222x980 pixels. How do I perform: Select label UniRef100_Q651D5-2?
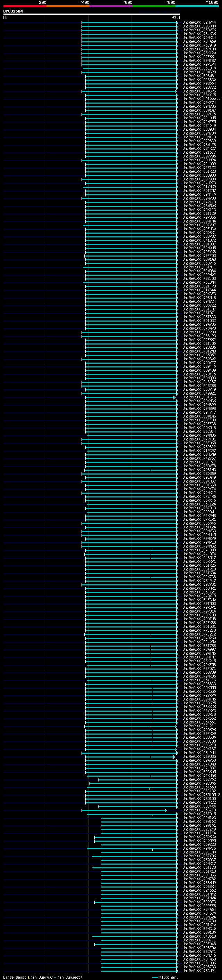tap(201, 794)
